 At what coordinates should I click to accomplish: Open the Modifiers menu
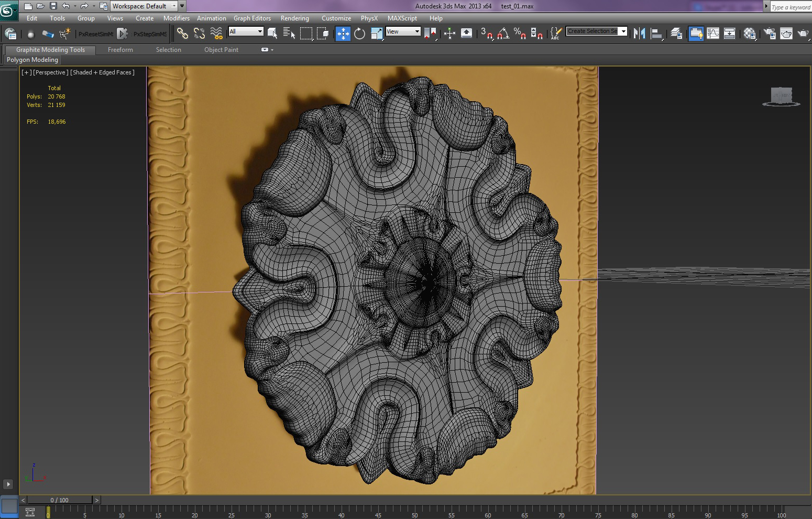point(176,18)
